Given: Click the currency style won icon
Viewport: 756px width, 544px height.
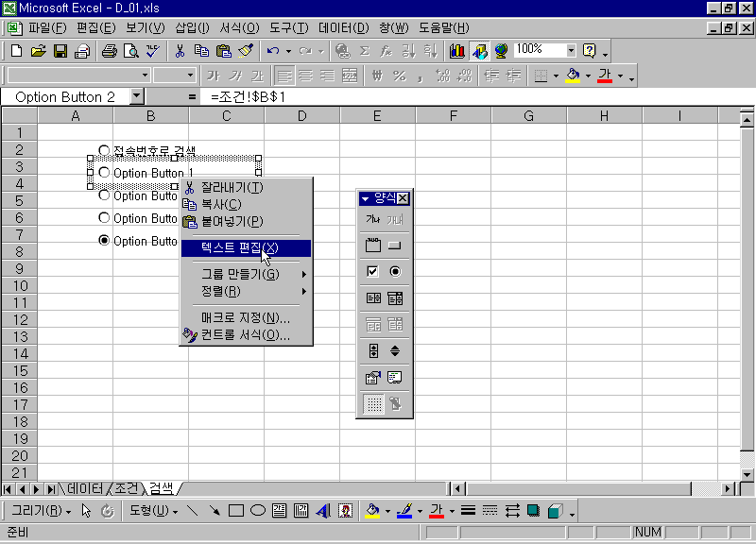Looking at the screenshot, I should click(x=377, y=76).
